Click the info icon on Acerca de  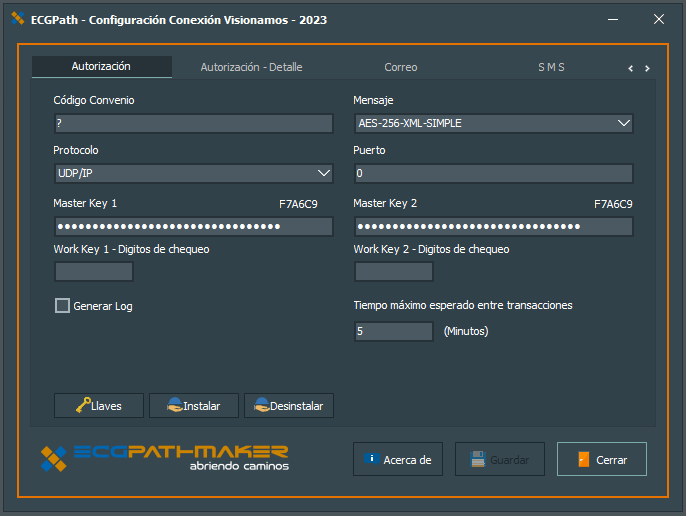(372, 459)
